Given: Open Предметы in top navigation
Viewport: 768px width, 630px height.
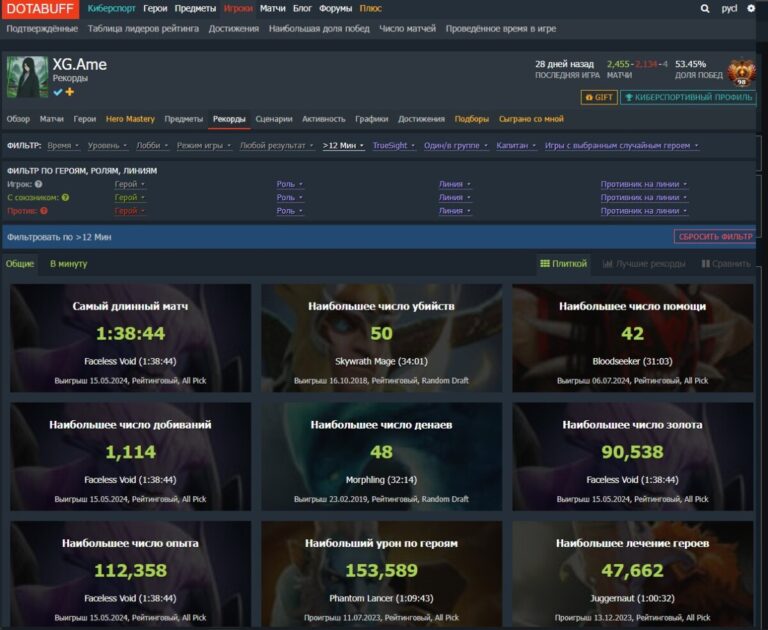Looking at the screenshot, I should click(x=195, y=8).
